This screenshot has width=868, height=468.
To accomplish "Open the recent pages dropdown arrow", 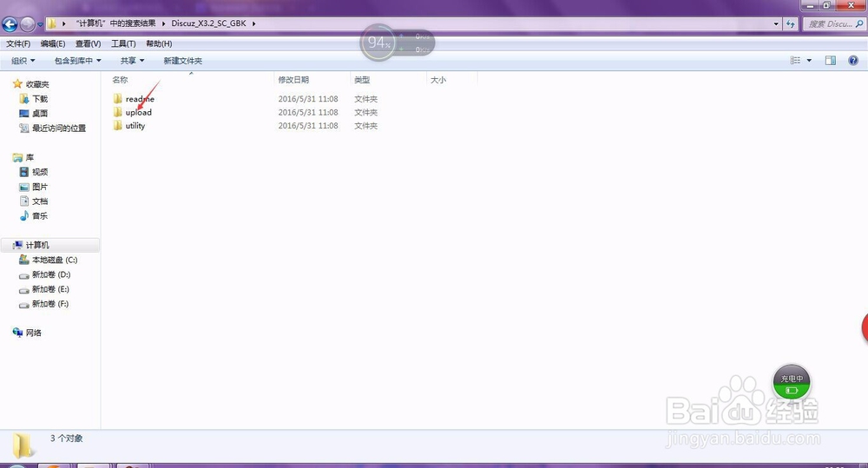I will pyautogui.click(x=40, y=24).
